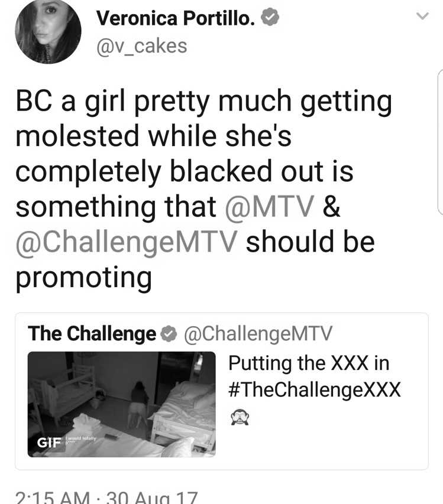Screen dimensions: 443x504
Task: Click the word promoting in the tweet
Action: tap(83, 278)
